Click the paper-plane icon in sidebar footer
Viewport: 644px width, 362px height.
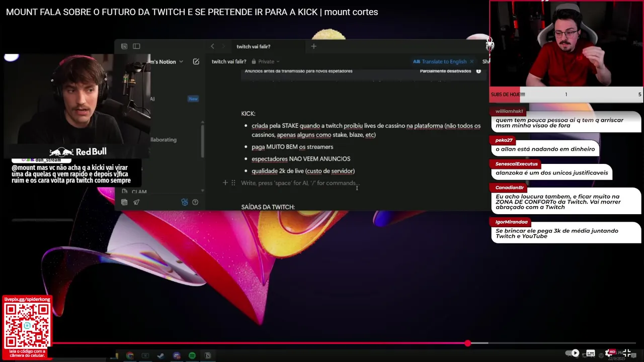coord(136,202)
